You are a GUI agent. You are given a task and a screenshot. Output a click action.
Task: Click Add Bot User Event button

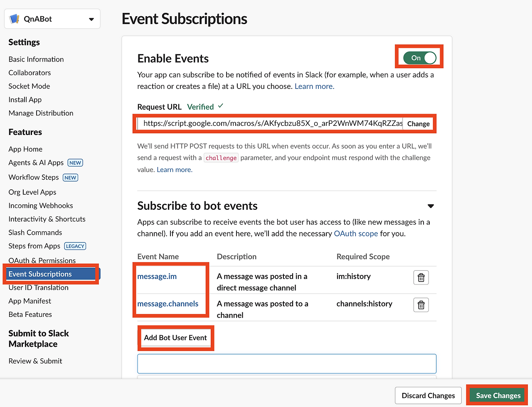coord(175,338)
